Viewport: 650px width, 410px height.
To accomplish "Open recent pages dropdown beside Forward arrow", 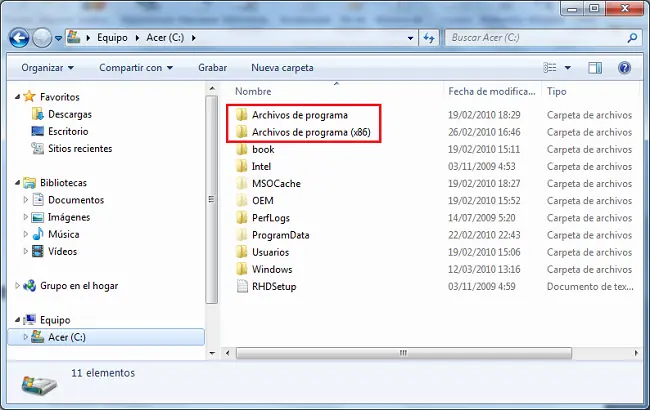I will click(x=58, y=38).
